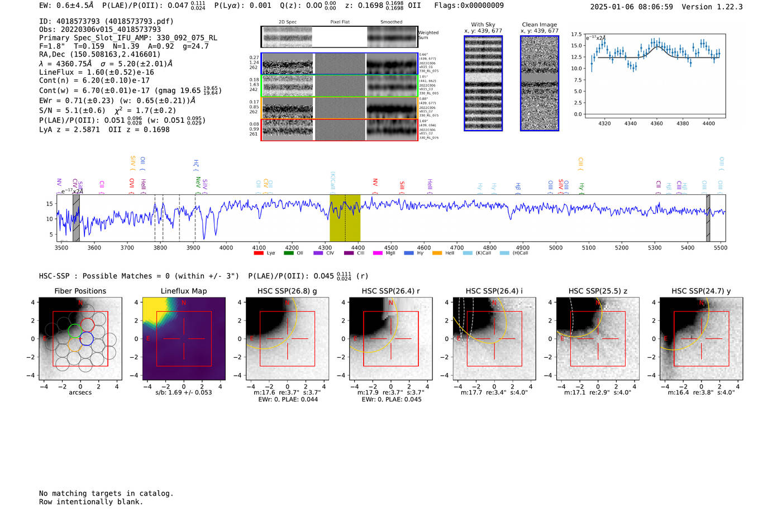Image resolution: width=782 pixels, height=532 pixels.
Task: Click the blue fiber circle in Fiber Positions
Action: point(87,338)
